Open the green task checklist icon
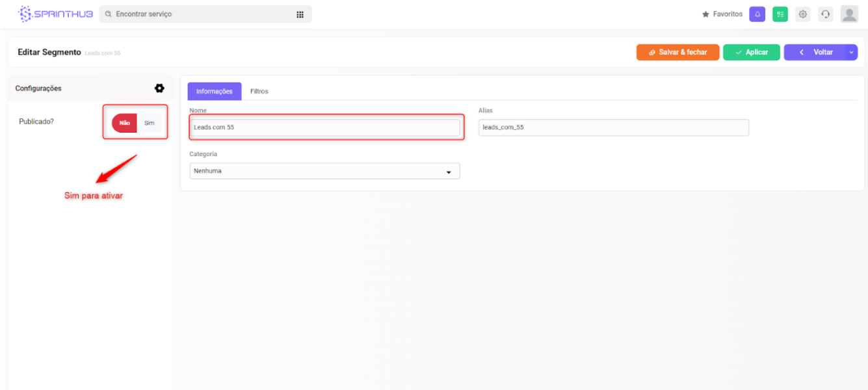Image resolution: width=868 pixels, height=390 pixels. click(780, 14)
